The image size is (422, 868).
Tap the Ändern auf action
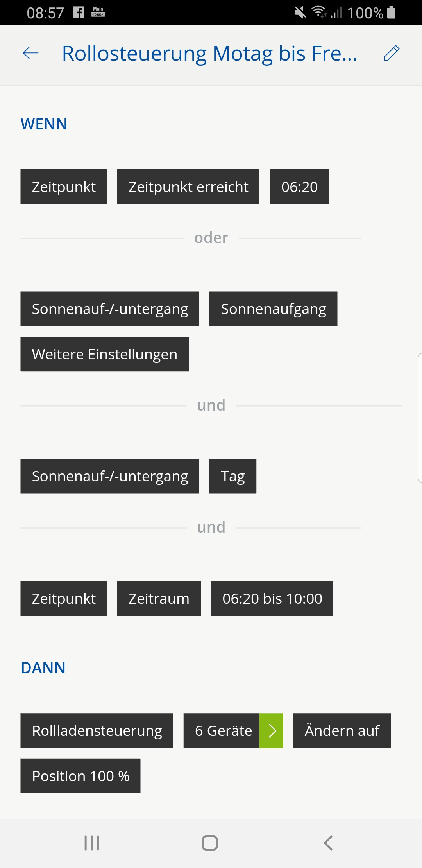(x=342, y=730)
